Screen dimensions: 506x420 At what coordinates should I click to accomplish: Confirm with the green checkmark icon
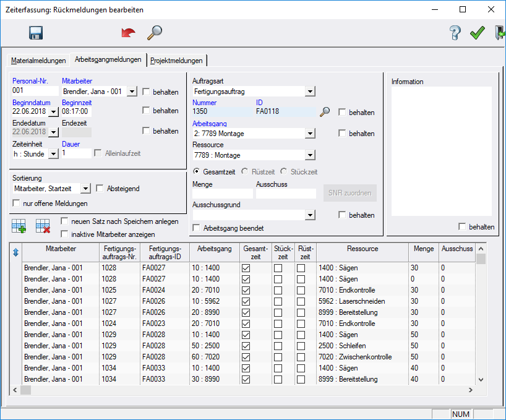(x=477, y=33)
